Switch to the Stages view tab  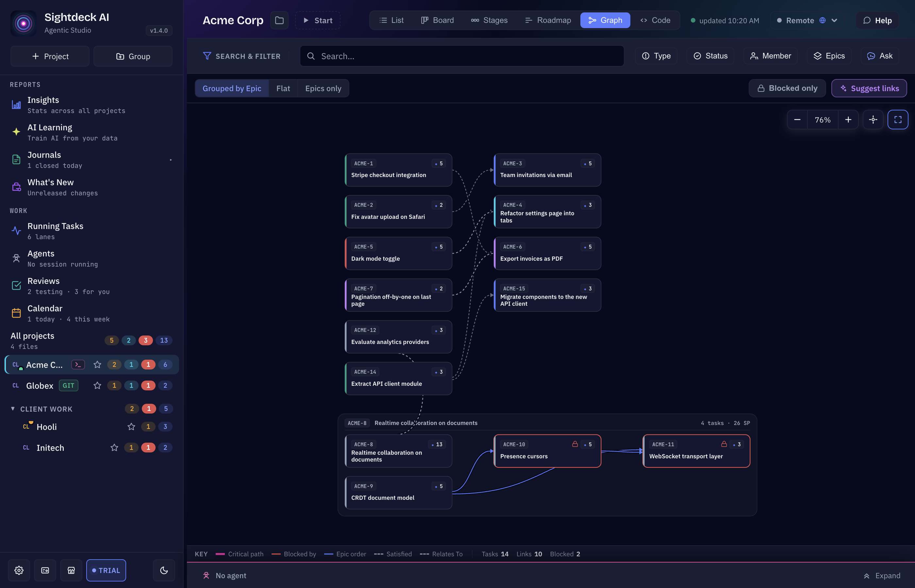pos(489,20)
